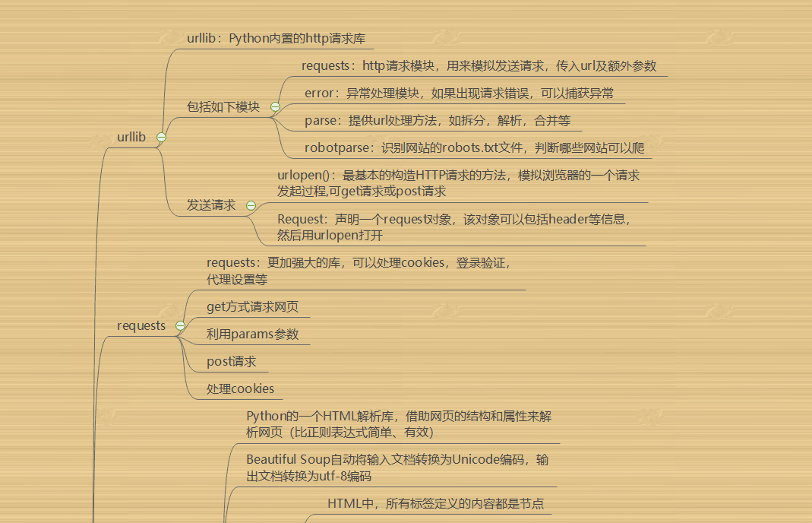Select 'HTML中，所有标签定义的内容都是节点' node

(x=435, y=503)
